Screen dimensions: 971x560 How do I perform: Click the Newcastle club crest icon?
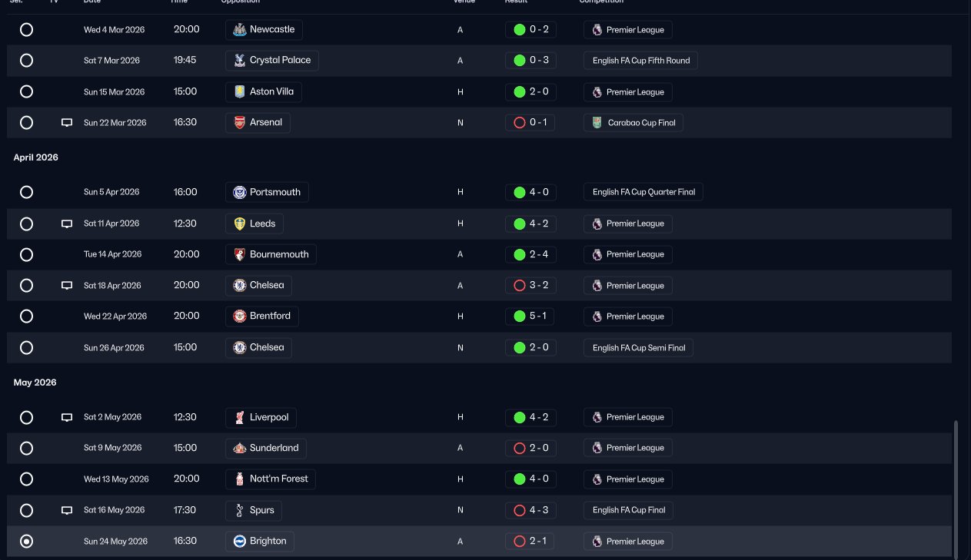(x=239, y=30)
